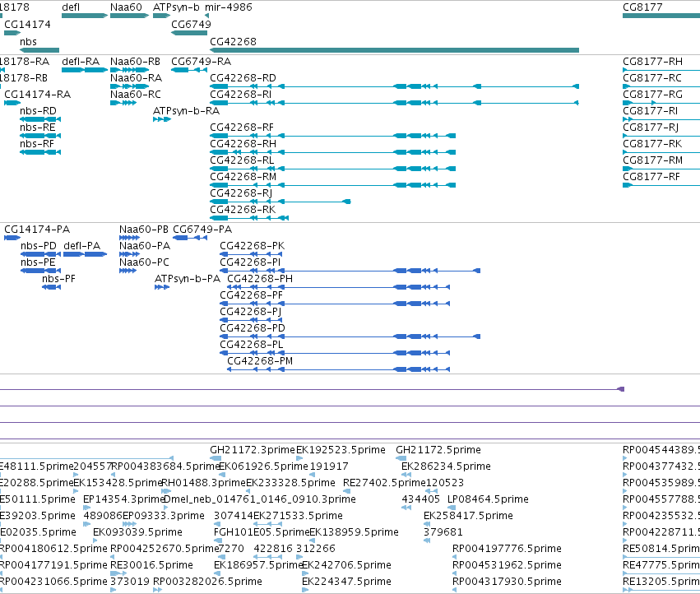Viewport: 700px width, 594px height.
Task: Click transcript CG42268-RD label
Action: coord(243,77)
